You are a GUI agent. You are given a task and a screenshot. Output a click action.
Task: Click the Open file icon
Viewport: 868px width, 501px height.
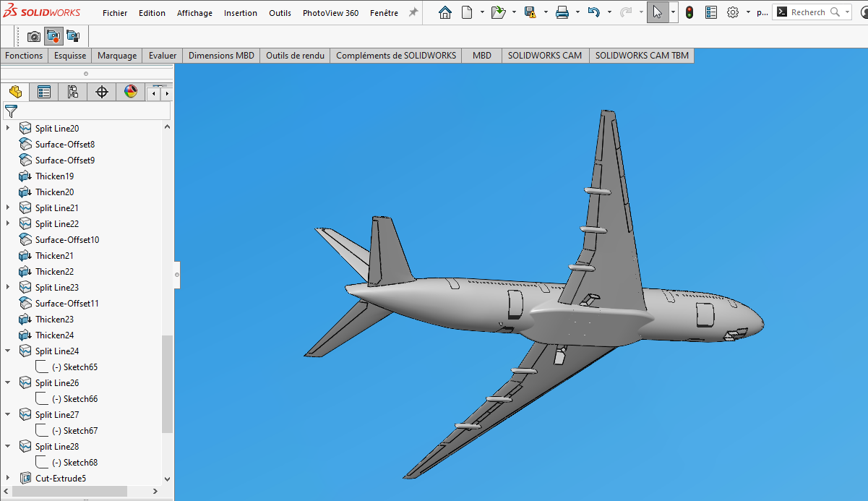click(498, 12)
